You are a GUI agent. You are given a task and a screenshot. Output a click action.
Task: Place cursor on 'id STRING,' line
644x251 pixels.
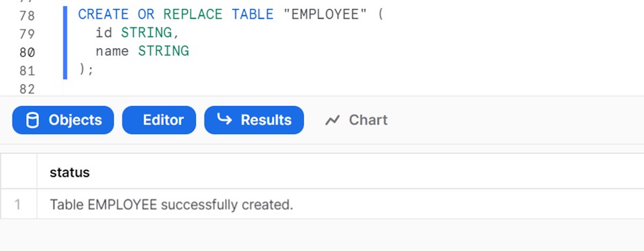click(x=138, y=33)
